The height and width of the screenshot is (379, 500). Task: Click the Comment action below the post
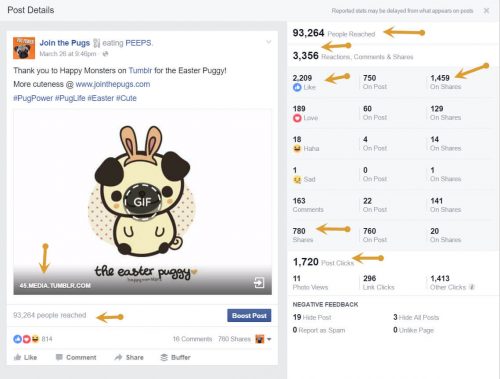click(x=76, y=357)
